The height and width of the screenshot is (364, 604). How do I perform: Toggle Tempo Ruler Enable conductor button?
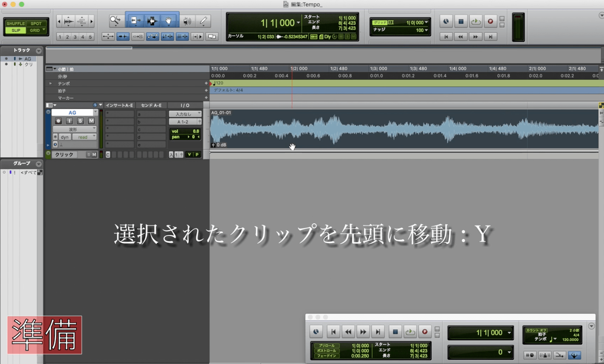[574, 355]
